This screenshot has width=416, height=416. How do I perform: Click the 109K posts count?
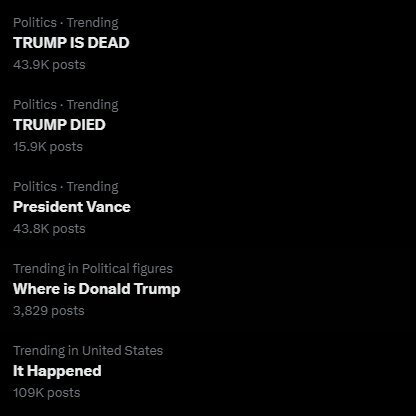point(47,393)
